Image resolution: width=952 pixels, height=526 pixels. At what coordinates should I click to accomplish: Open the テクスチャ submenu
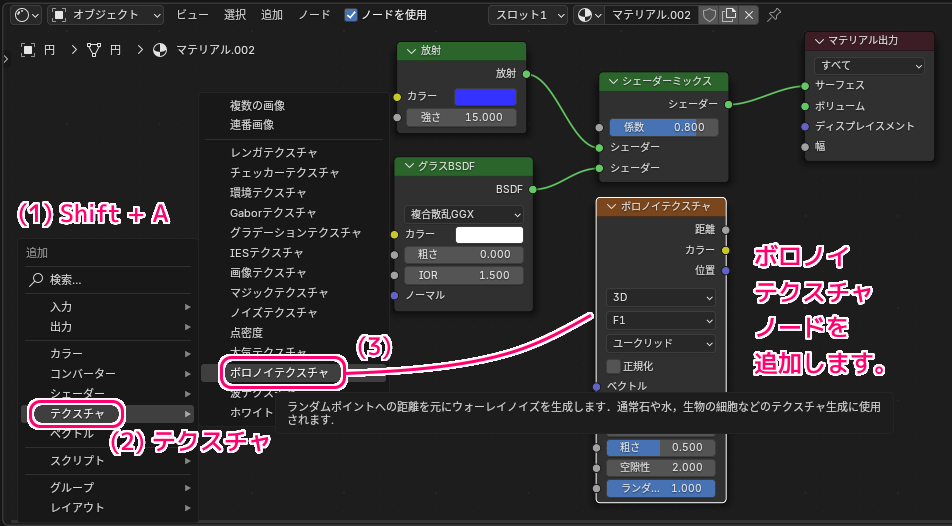click(x=108, y=414)
